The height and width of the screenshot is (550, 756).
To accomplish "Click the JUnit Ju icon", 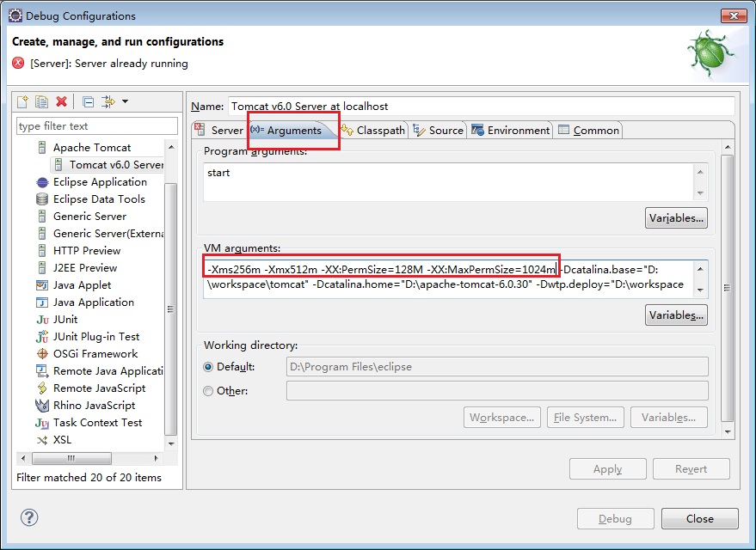I will (x=42, y=320).
